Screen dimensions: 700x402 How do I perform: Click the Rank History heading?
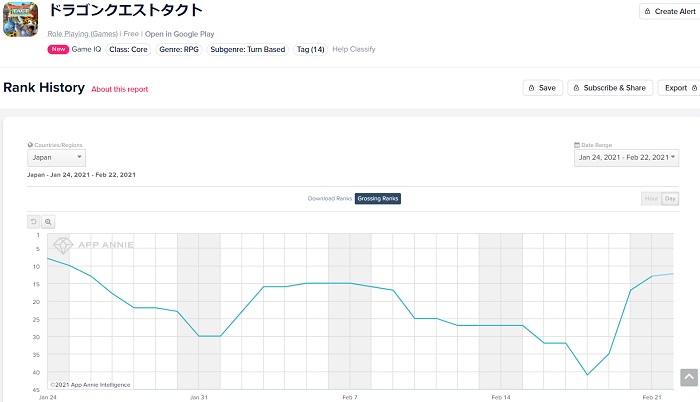[x=44, y=88]
